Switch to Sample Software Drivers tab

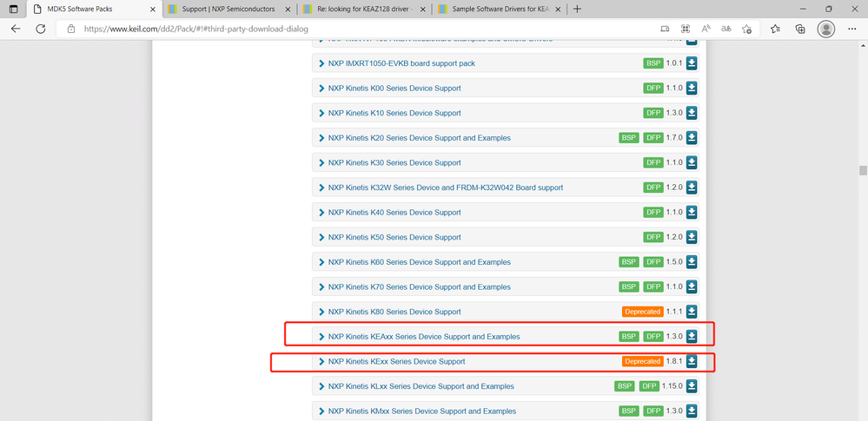coord(500,9)
